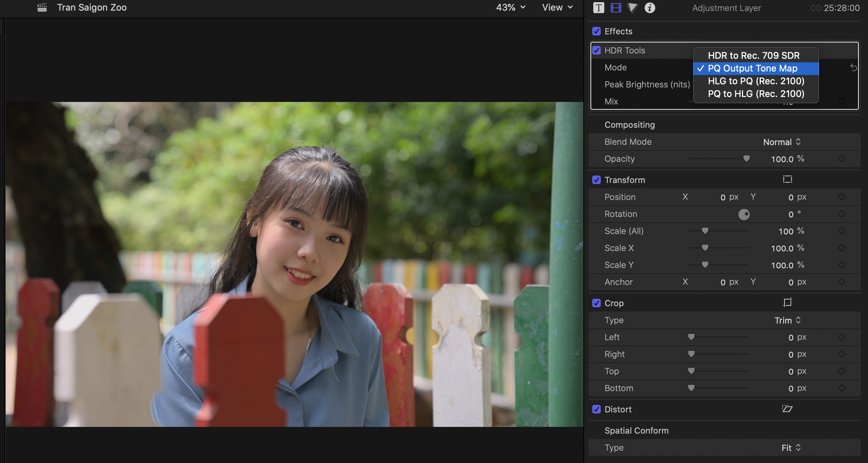Toggle the Transform section checkbox
The height and width of the screenshot is (463, 868).
pyautogui.click(x=596, y=180)
